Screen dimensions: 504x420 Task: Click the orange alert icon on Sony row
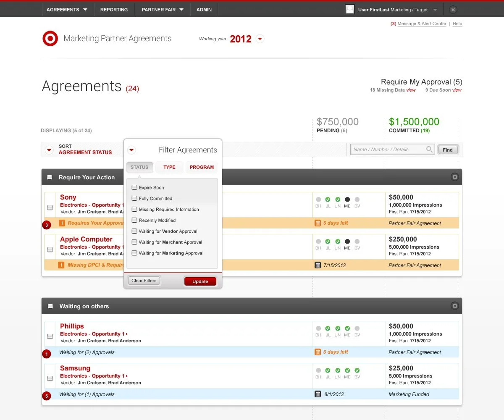pyautogui.click(x=62, y=223)
